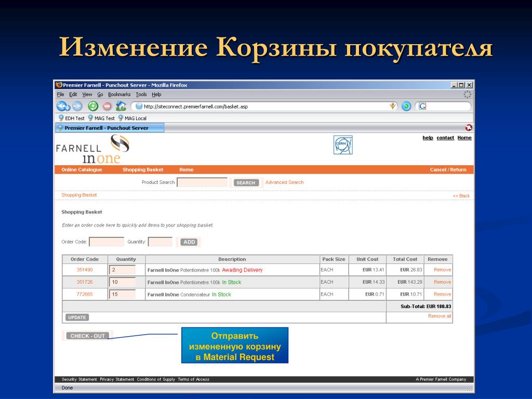
Task: Open order code 772665
Action: [x=85, y=294]
